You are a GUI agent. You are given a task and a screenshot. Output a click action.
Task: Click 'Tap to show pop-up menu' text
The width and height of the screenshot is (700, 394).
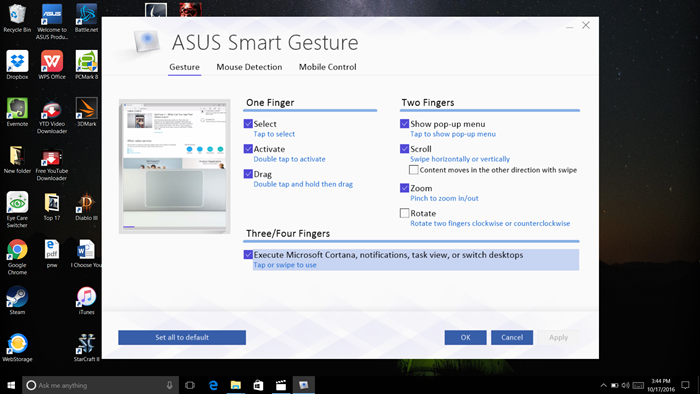(x=453, y=134)
